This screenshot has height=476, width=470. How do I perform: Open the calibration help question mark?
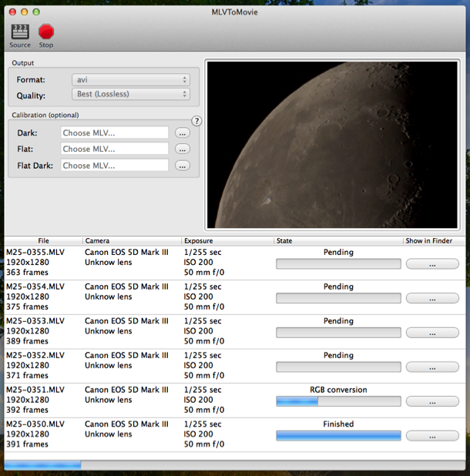click(196, 121)
